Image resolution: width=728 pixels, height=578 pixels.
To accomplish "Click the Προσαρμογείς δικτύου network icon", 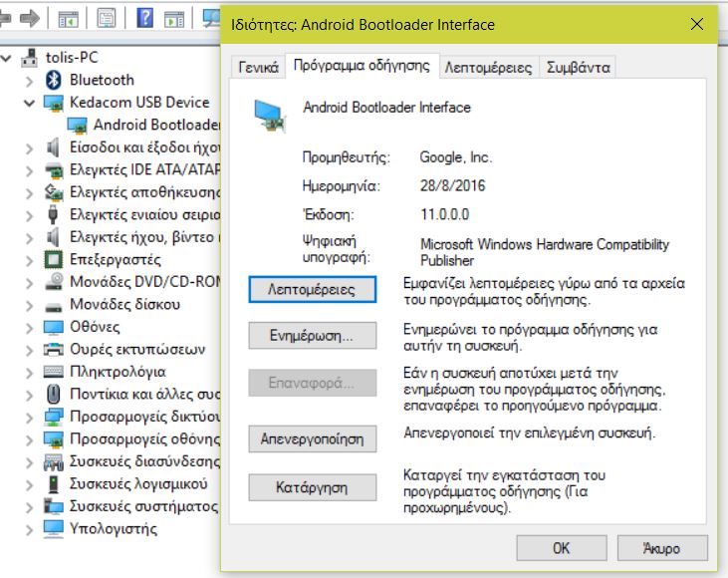I will (x=54, y=417).
